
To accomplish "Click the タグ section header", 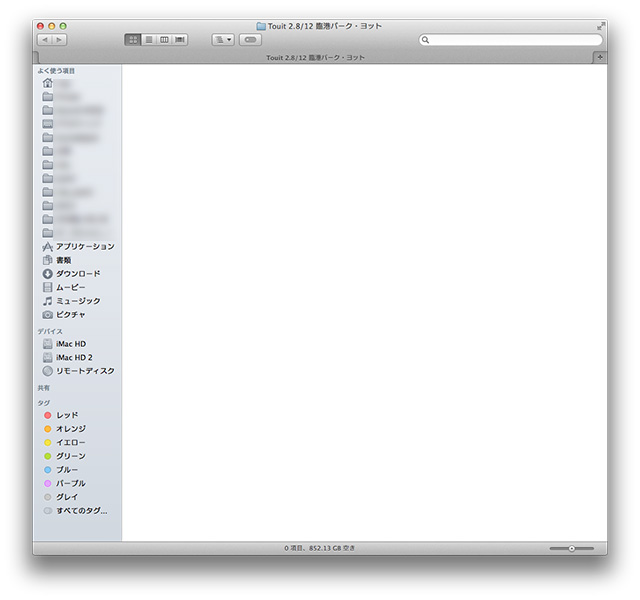I will pyautogui.click(x=44, y=403).
